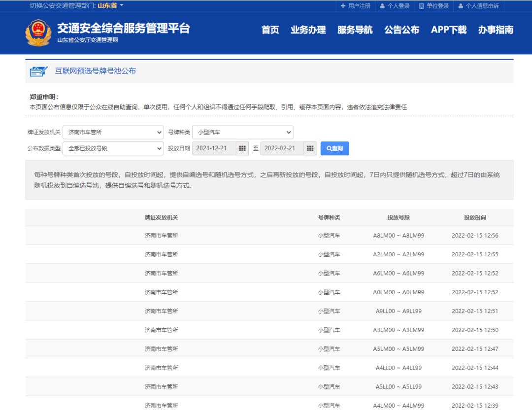Expand the 牌证发放机关 dropdown showing 济南市车管所

[113, 132]
